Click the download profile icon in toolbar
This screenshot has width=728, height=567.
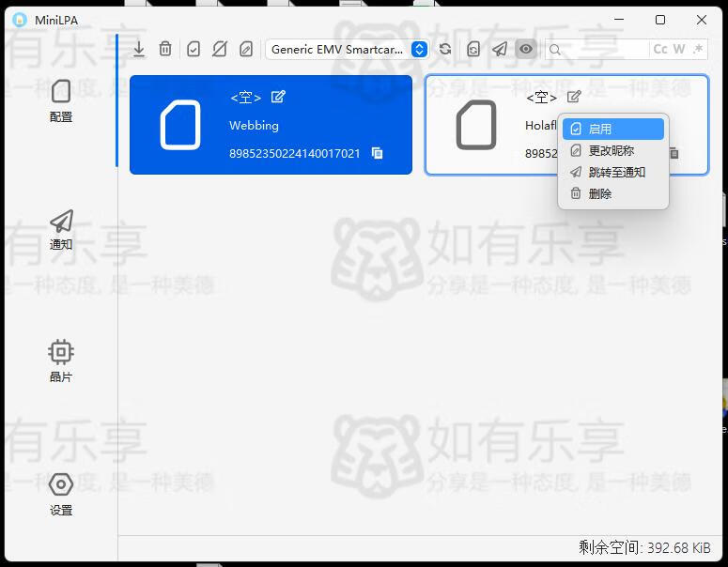click(139, 49)
